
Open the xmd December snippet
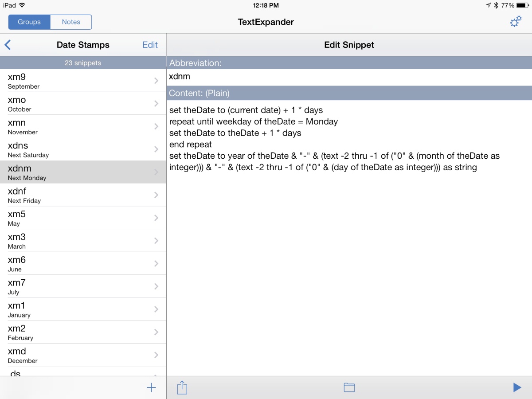tap(83, 355)
